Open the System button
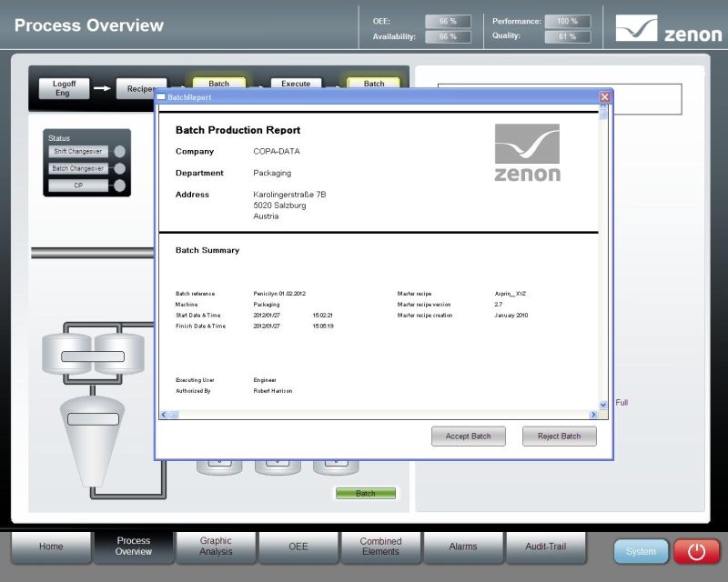This screenshot has height=582, width=728. click(641, 551)
